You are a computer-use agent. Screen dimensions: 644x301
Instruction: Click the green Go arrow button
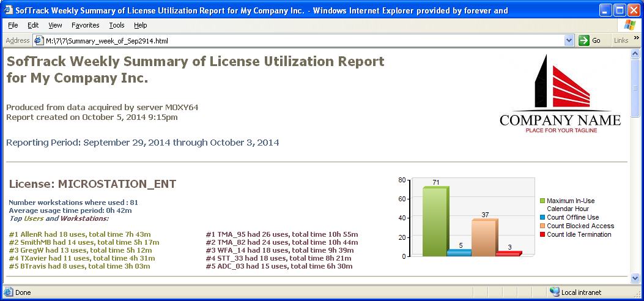tap(583, 40)
